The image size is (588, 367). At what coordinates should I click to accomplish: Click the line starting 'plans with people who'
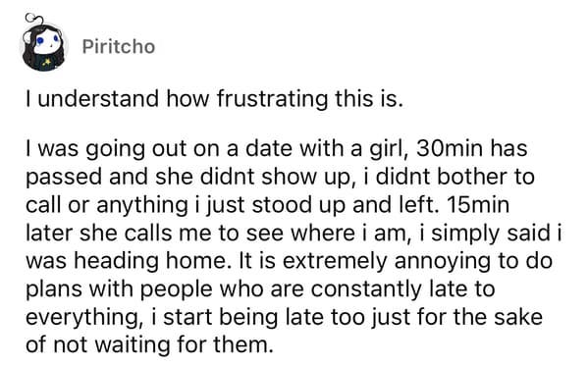260,289
